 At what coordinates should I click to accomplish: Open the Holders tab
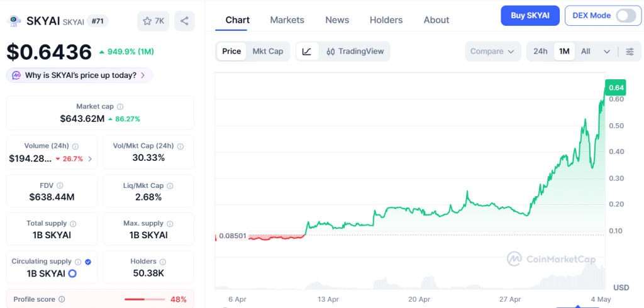pos(386,19)
